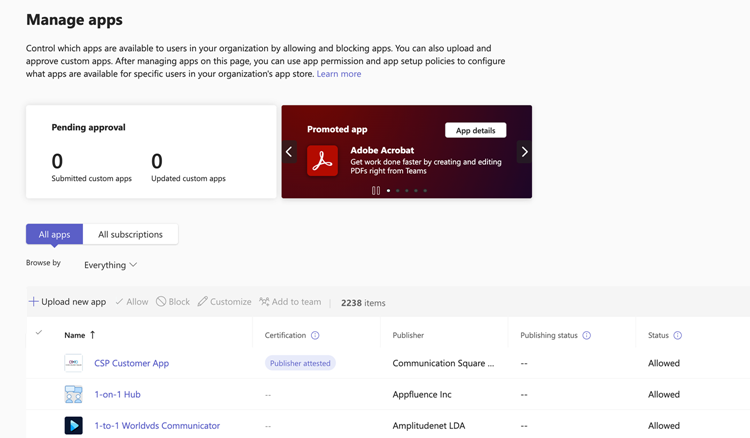Click the CSP Customer App icon
750x438 pixels.
(x=74, y=363)
